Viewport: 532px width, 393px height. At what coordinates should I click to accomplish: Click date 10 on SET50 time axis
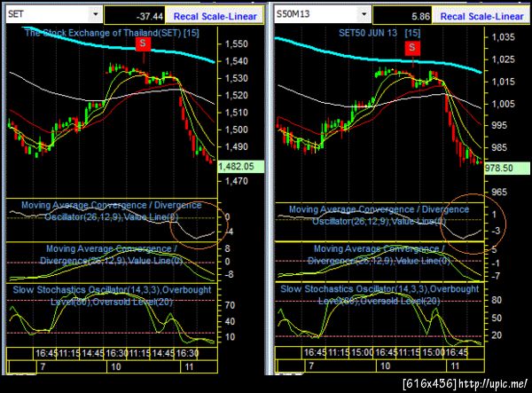(385, 365)
